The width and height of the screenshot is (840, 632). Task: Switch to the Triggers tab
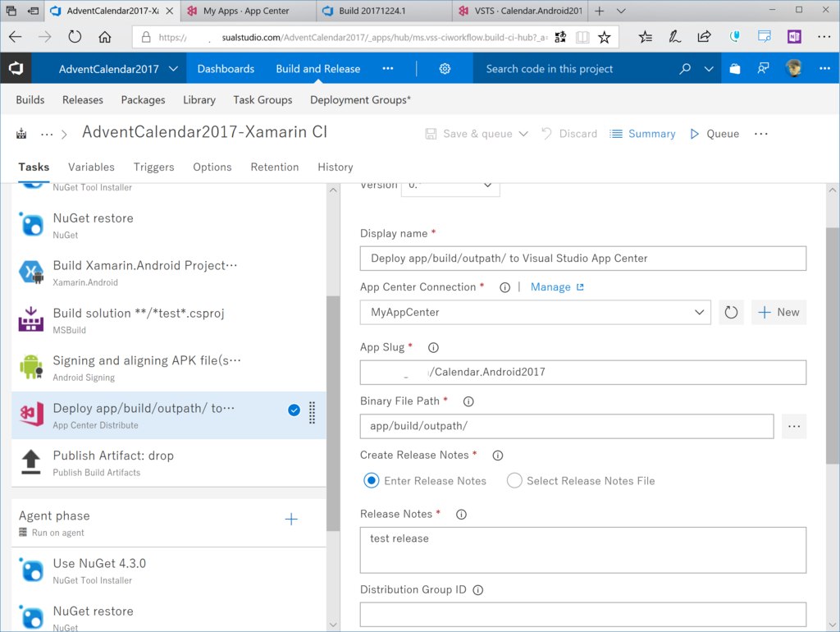[153, 167]
